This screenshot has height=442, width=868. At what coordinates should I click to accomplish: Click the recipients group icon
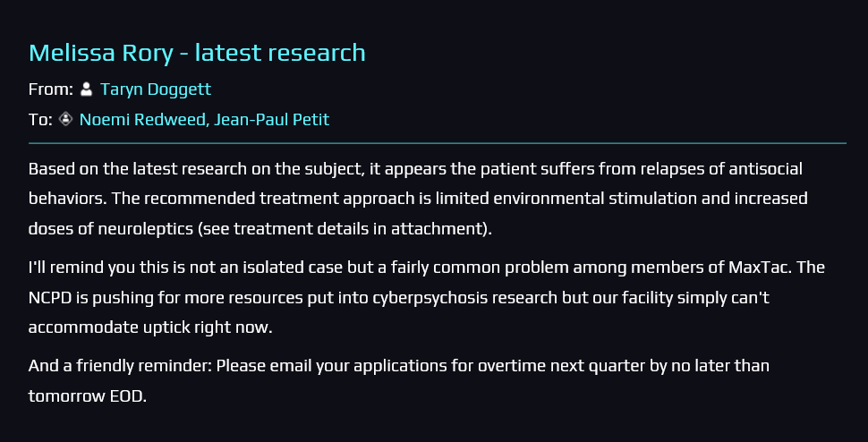[65, 119]
